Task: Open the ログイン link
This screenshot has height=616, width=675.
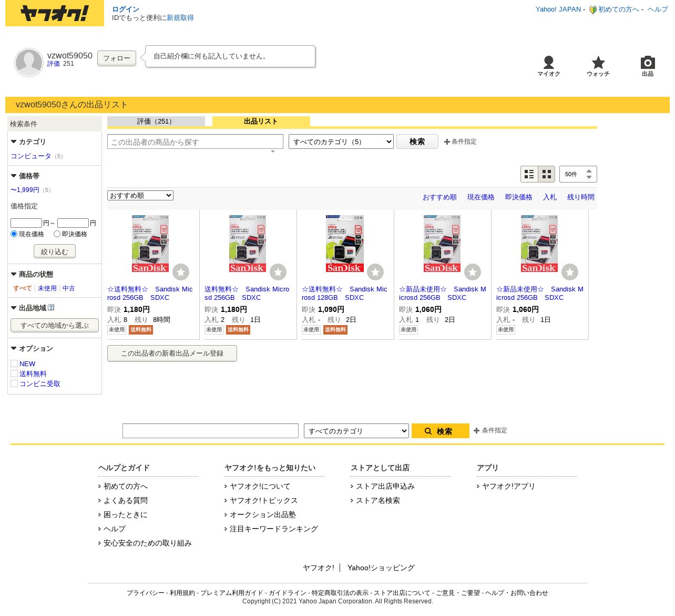Action: 126,9
